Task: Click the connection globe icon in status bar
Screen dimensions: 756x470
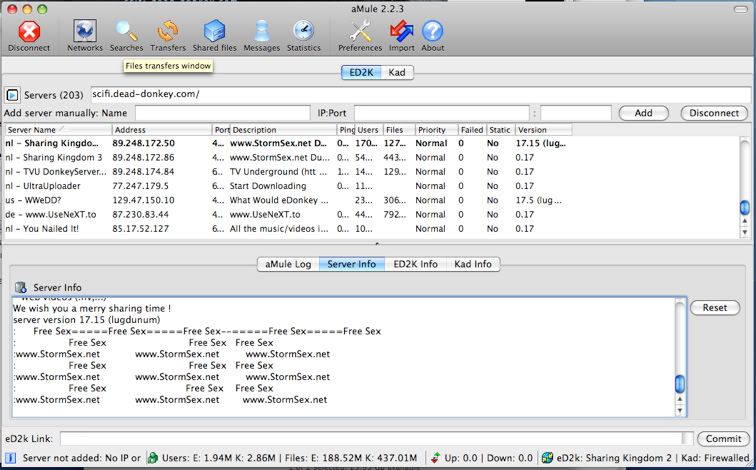Action: pos(547,458)
